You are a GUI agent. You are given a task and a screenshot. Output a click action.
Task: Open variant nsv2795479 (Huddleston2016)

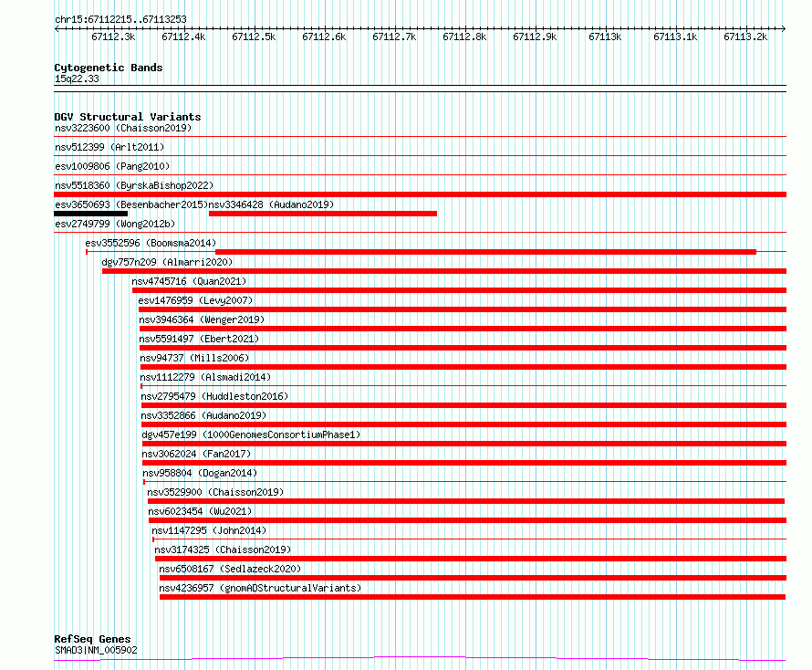pyautogui.click(x=214, y=396)
